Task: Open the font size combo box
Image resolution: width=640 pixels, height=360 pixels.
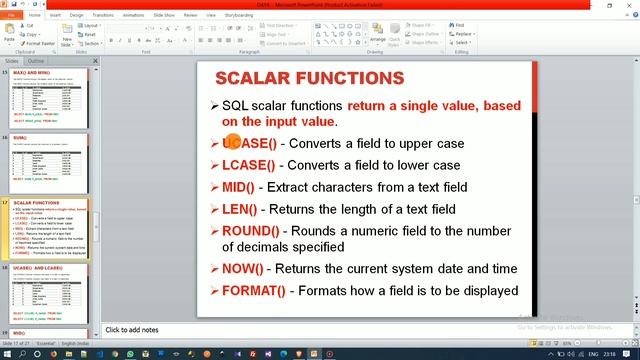Action: pyautogui.click(x=156, y=29)
